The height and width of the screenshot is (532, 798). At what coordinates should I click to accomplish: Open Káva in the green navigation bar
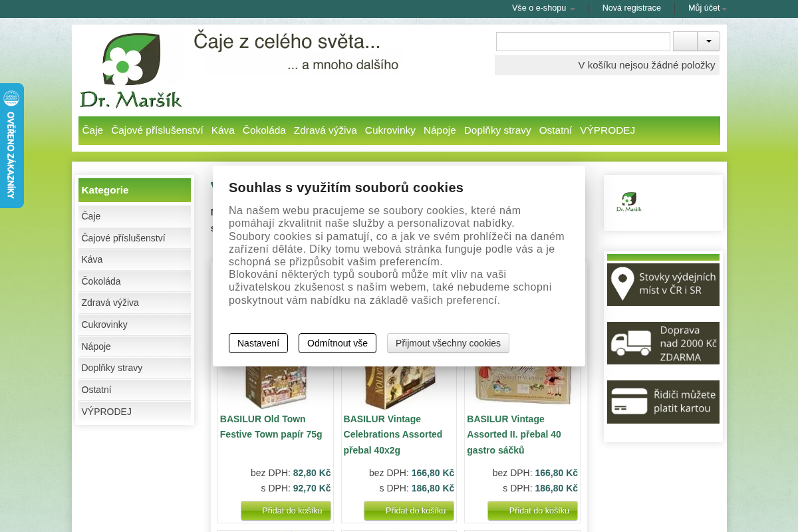coord(223,130)
